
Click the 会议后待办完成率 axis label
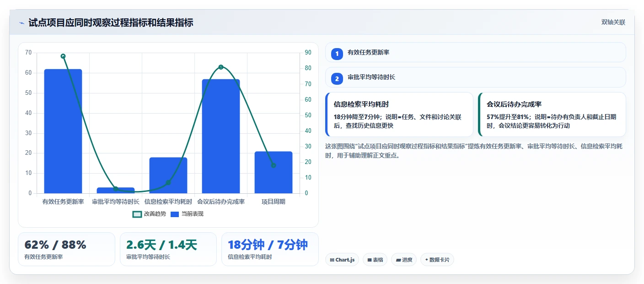(x=221, y=202)
